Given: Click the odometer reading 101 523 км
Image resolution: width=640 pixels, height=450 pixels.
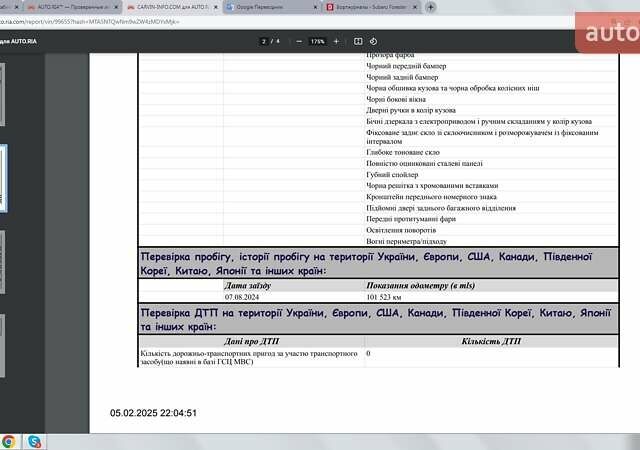Looking at the screenshot, I should click(385, 297).
